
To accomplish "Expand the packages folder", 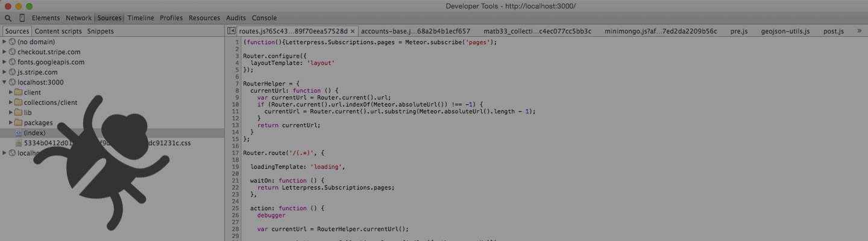I will coord(11,122).
